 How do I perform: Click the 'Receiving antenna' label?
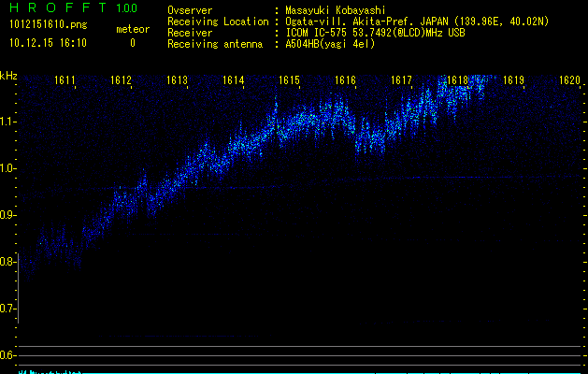pyautogui.click(x=215, y=44)
